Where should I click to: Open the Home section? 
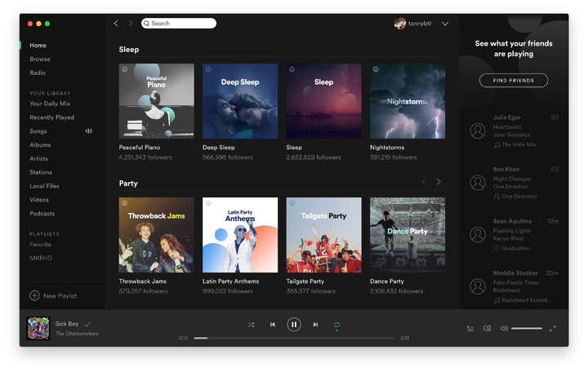click(38, 46)
